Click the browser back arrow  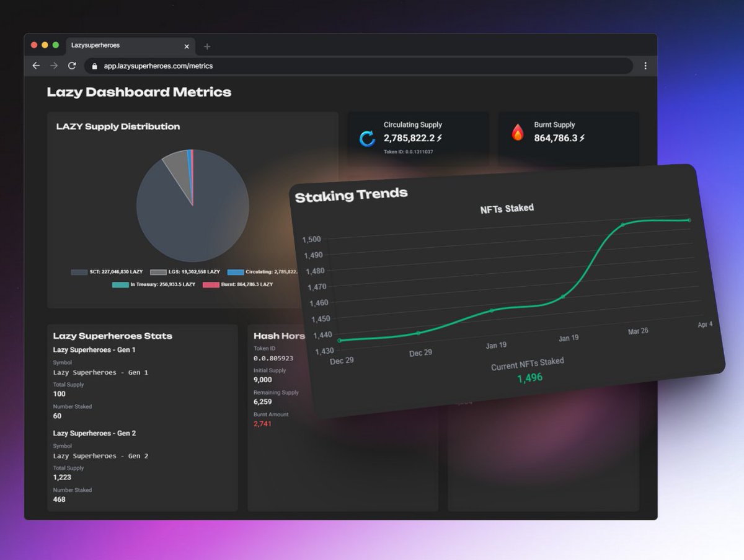click(36, 66)
